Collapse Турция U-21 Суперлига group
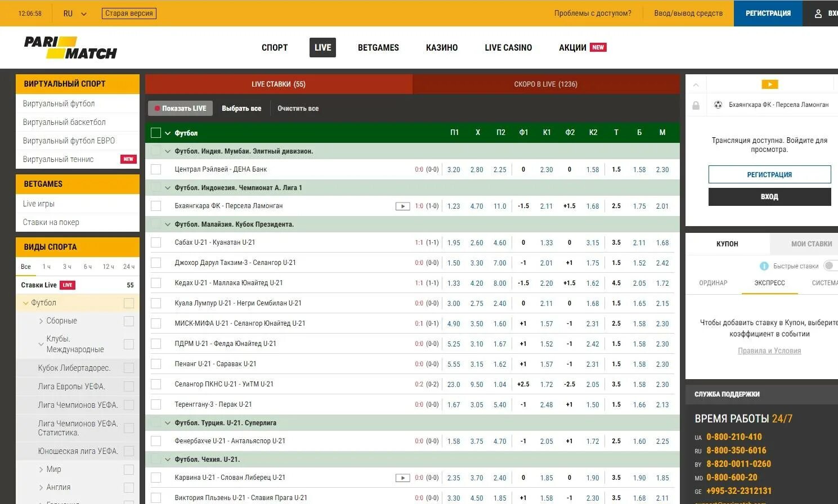Viewport: 838px width, 504px height. pos(168,423)
